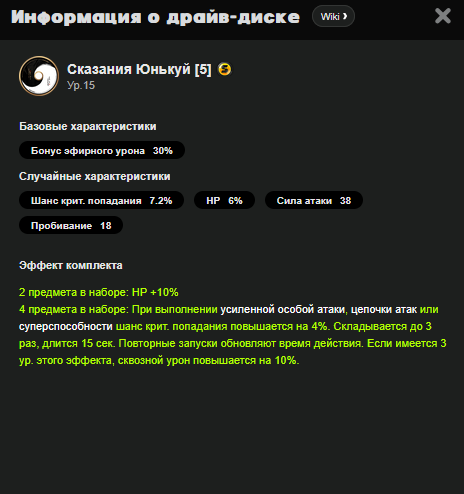Select the Пробивание 18 stat pill
Image resolution: width=464 pixels, height=494 pixels.
(x=71, y=225)
